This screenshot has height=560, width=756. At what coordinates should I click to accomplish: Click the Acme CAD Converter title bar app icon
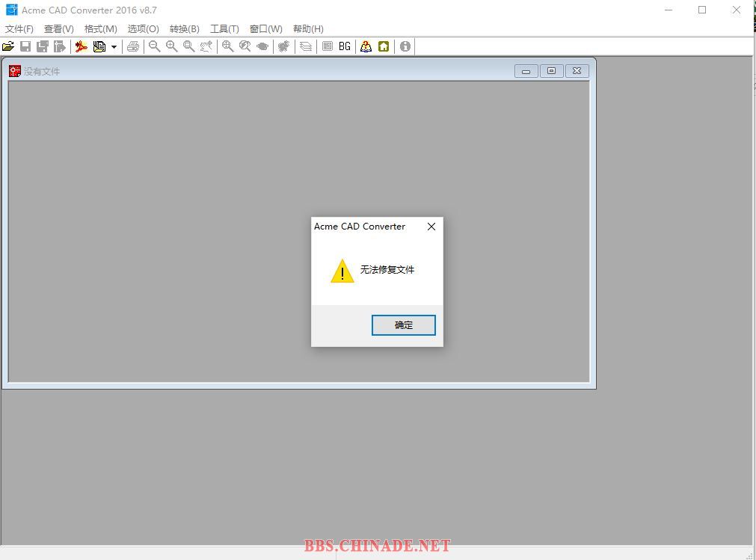pyautogui.click(x=11, y=10)
